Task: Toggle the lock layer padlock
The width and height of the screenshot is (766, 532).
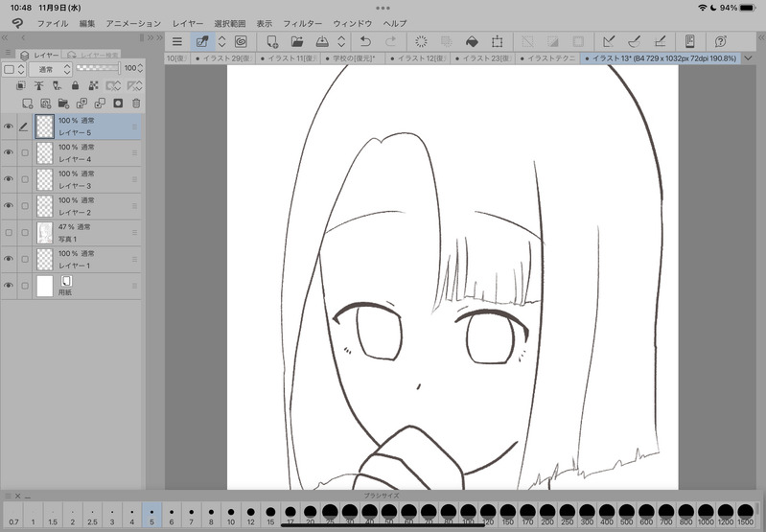Action: [x=75, y=86]
